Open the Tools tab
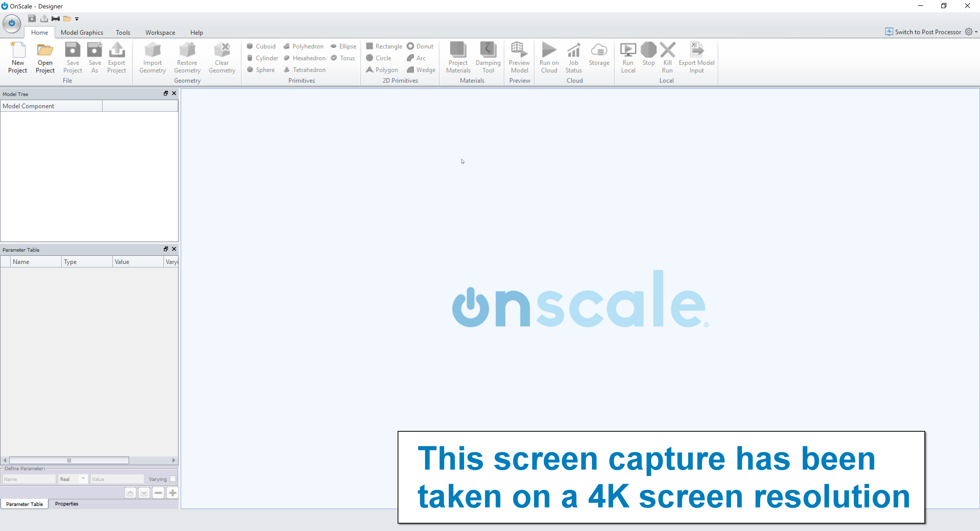This screenshot has width=980, height=531. (x=123, y=32)
